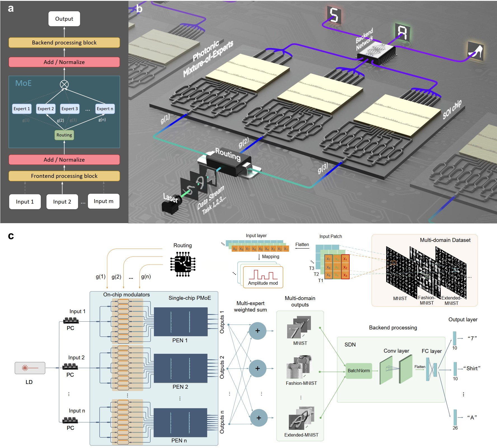This screenshot has width=497, height=448.
Task: Click the Backend processing block bar
Action: coord(64,43)
